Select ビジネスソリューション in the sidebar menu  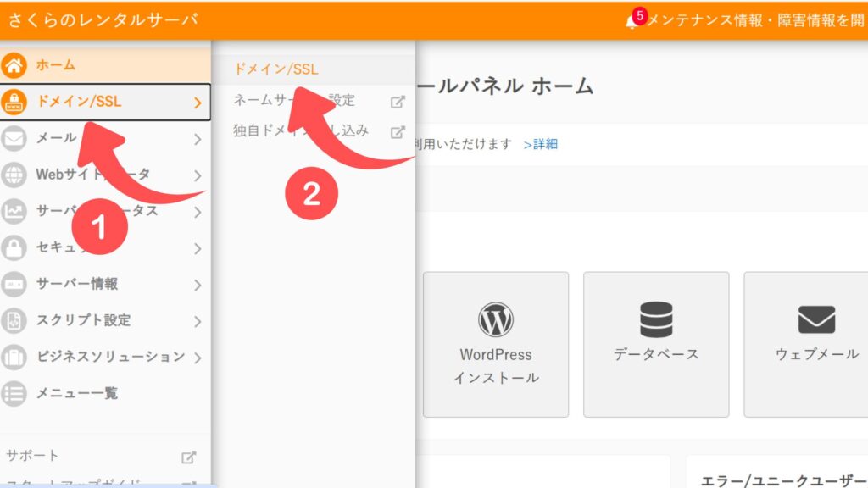point(105,358)
